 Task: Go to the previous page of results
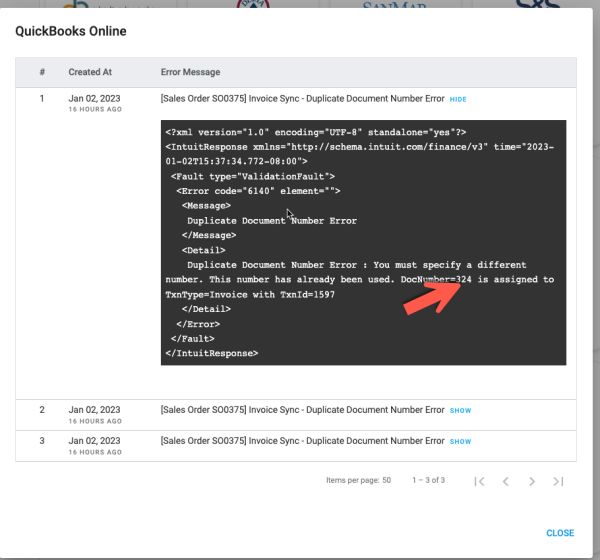pos(505,481)
